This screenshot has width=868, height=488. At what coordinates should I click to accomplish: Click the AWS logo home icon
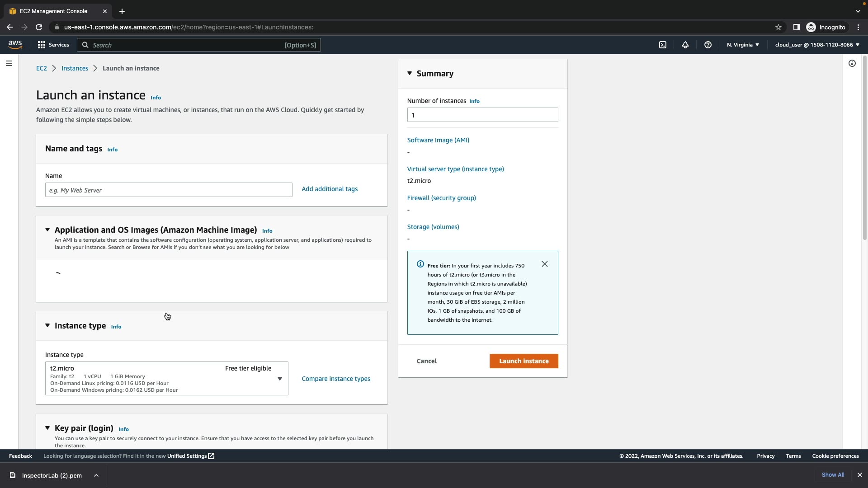pos(15,44)
